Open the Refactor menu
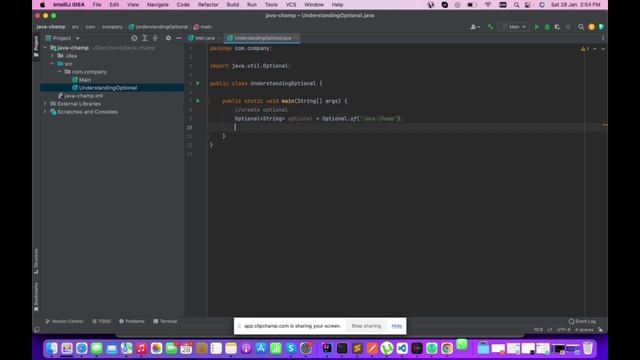 [208, 4]
